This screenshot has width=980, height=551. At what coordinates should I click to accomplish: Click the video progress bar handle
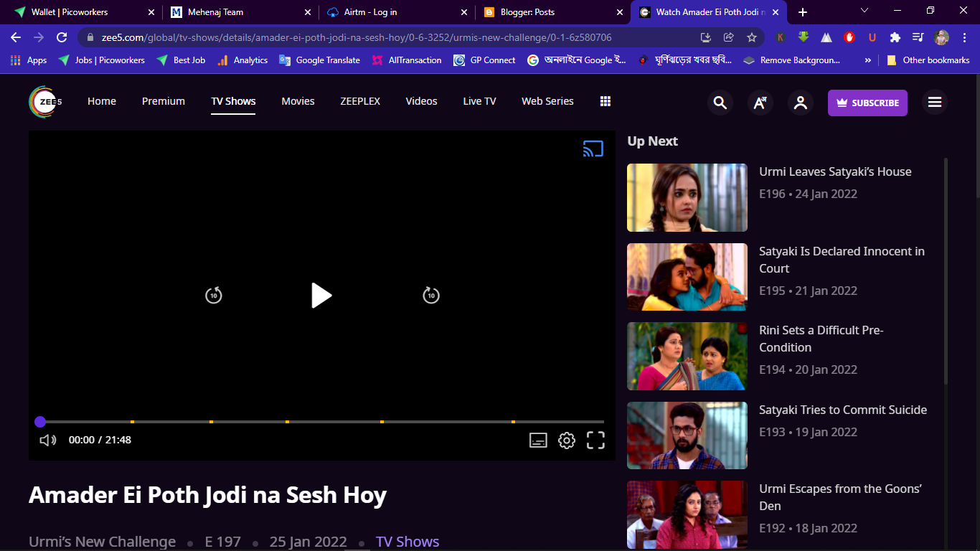click(40, 422)
